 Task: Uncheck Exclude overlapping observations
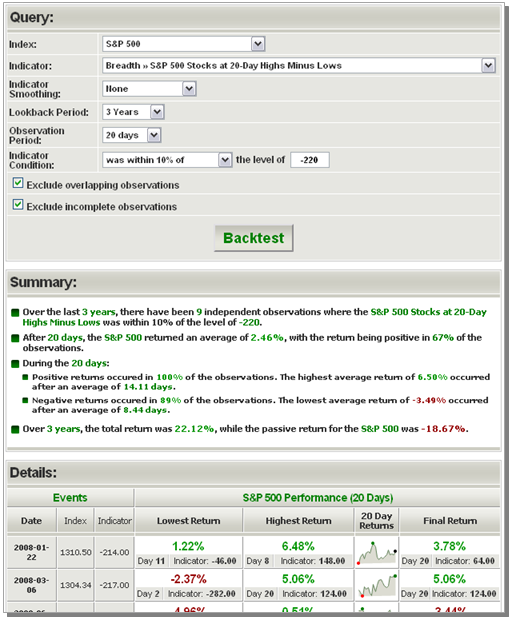click(x=18, y=183)
